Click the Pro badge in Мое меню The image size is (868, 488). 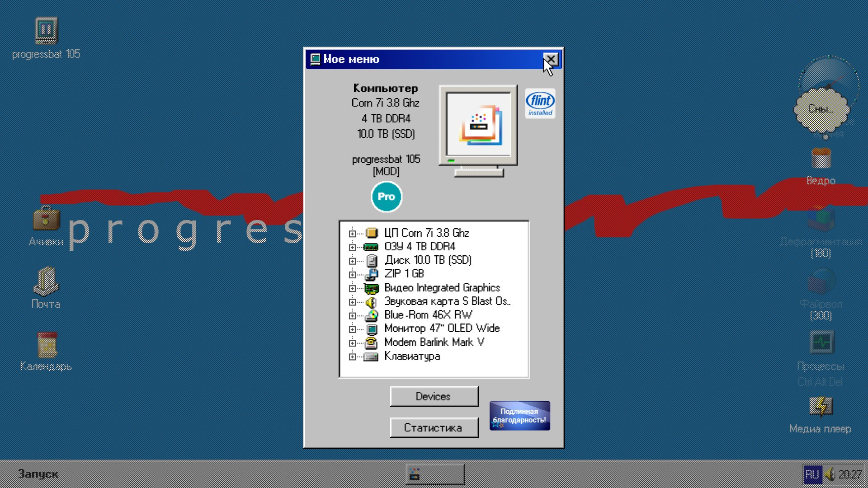point(387,197)
